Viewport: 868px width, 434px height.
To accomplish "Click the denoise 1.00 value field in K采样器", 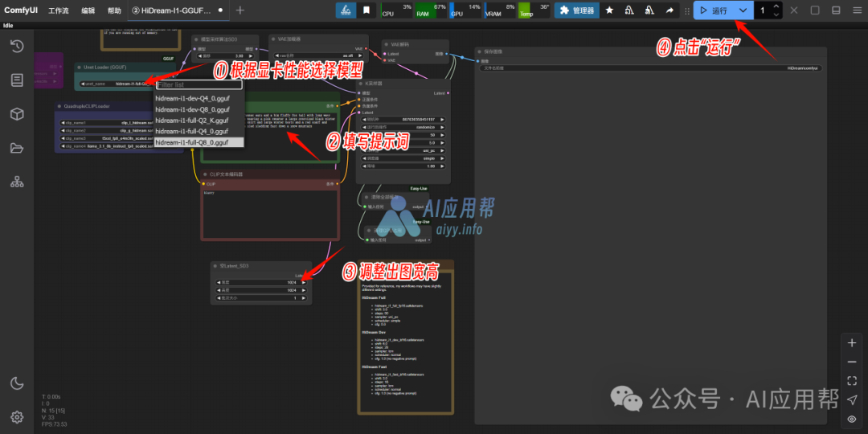I will tap(403, 166).
